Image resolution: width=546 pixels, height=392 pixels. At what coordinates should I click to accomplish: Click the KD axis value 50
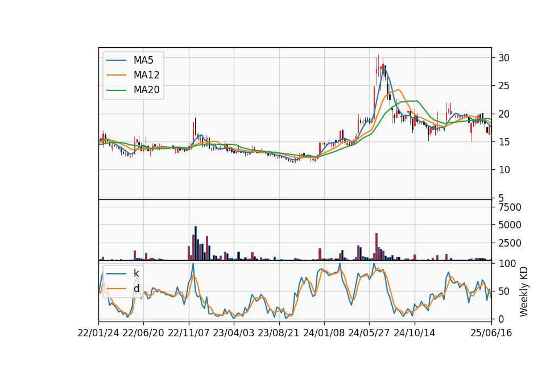(504, 291)
